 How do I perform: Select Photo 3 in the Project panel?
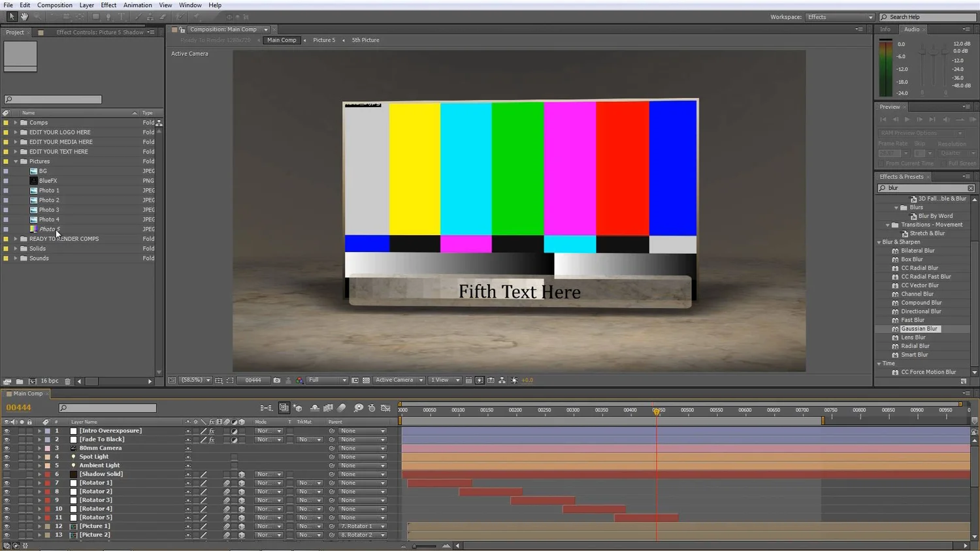pos(49,209)
